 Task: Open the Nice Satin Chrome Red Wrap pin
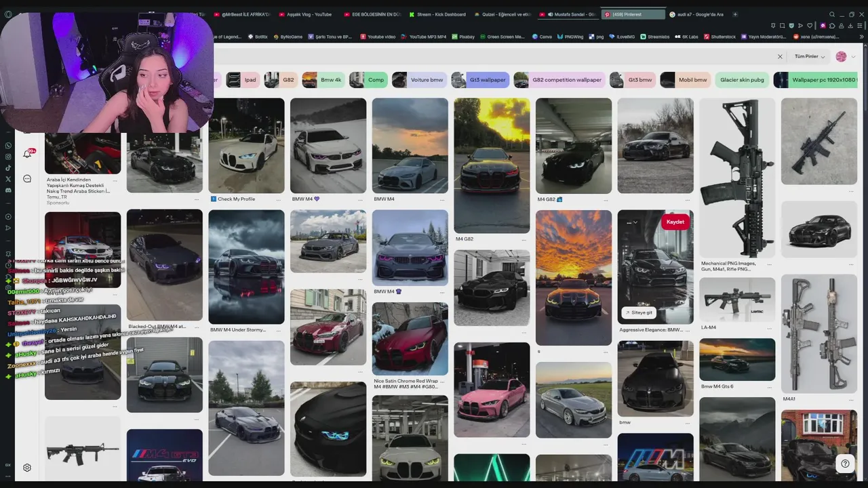pyautogui.click(x=410, y=339)
